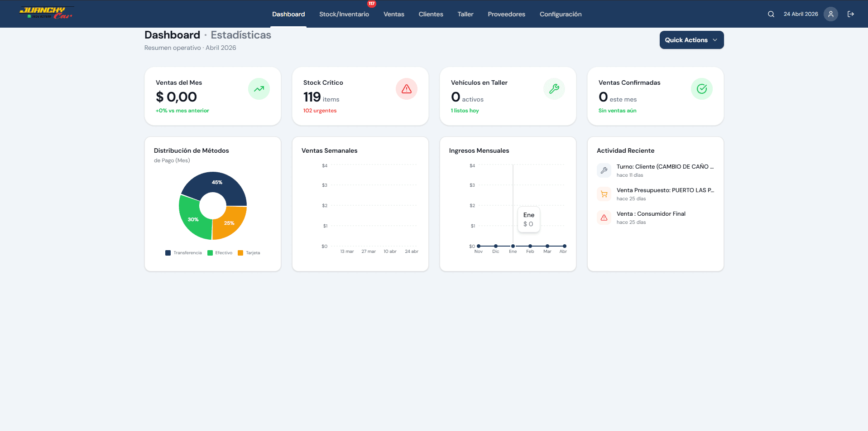Viewport: 868px width, 431px height.
Task: Click the trending-up icon in Ventas del Mes
Action: 259,89
